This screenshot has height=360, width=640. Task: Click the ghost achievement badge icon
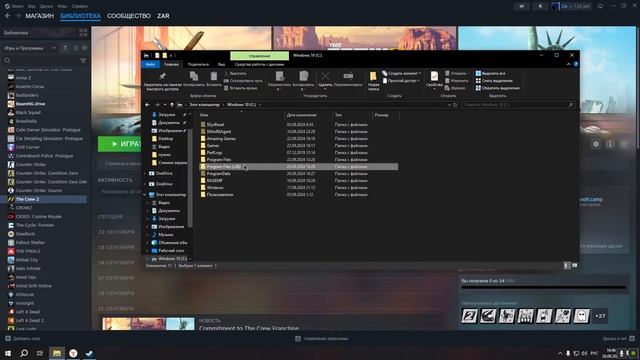[x=582, y=316]
